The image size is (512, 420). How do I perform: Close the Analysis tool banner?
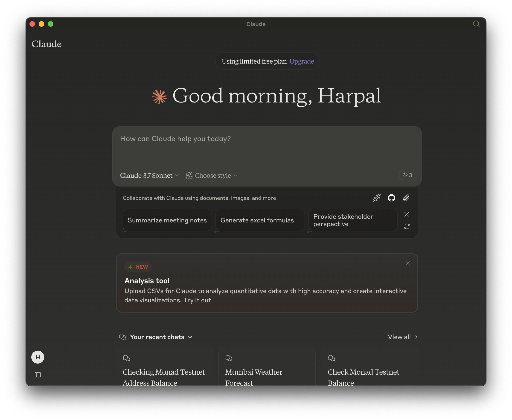(x=408, y=263)
